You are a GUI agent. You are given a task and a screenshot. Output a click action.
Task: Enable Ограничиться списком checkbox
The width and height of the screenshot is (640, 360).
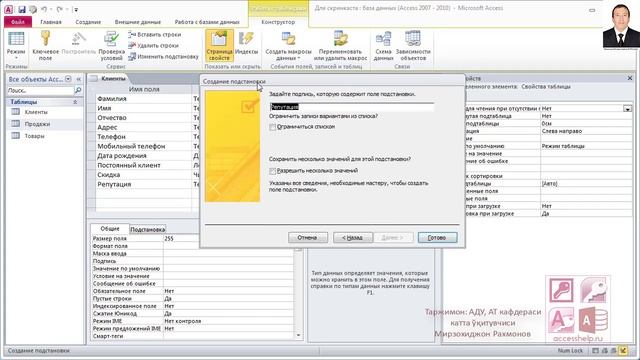point(273,127)
